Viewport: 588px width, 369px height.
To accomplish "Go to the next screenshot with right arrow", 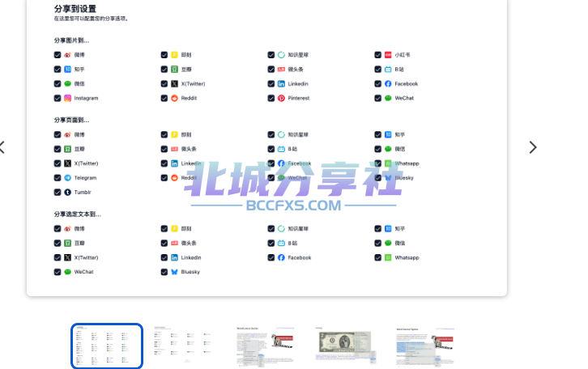I will click(533, 147).
